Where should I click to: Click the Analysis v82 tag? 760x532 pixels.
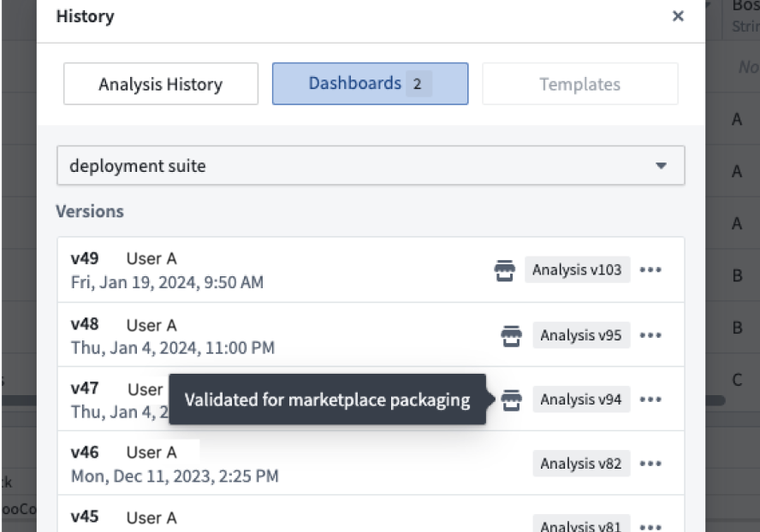581,464
